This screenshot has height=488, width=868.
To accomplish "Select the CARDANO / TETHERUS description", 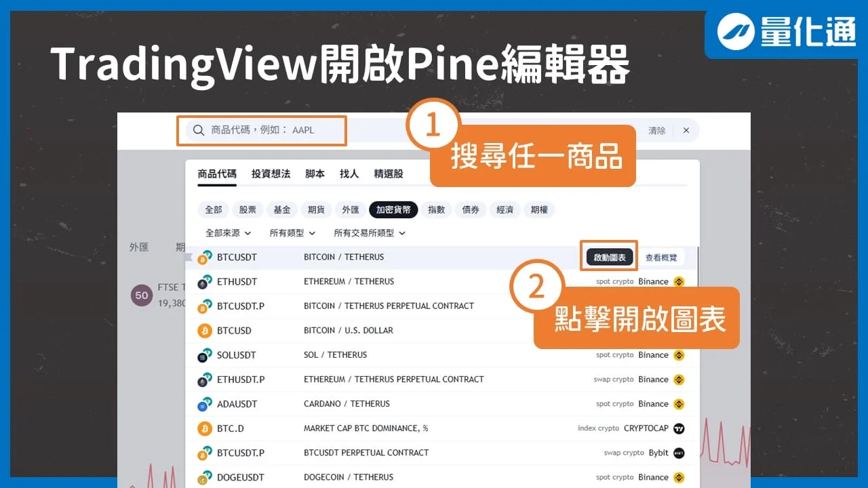I will click(347, 404).
